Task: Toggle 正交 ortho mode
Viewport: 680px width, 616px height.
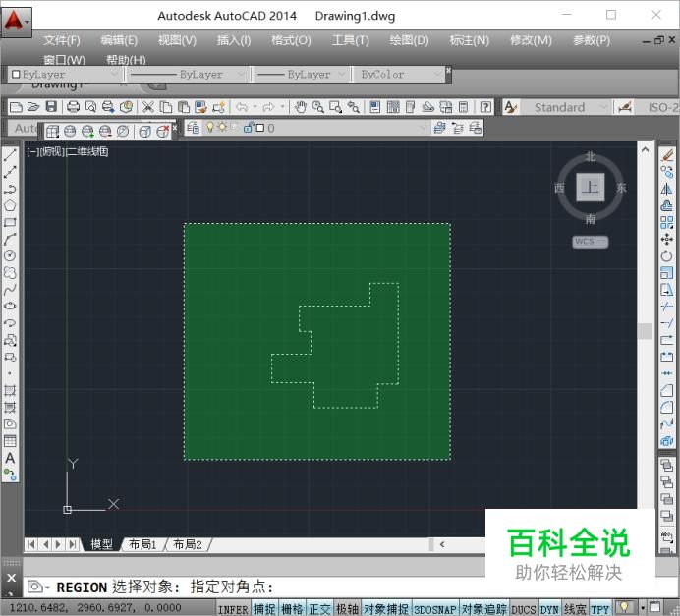Action: click(319, 609)
